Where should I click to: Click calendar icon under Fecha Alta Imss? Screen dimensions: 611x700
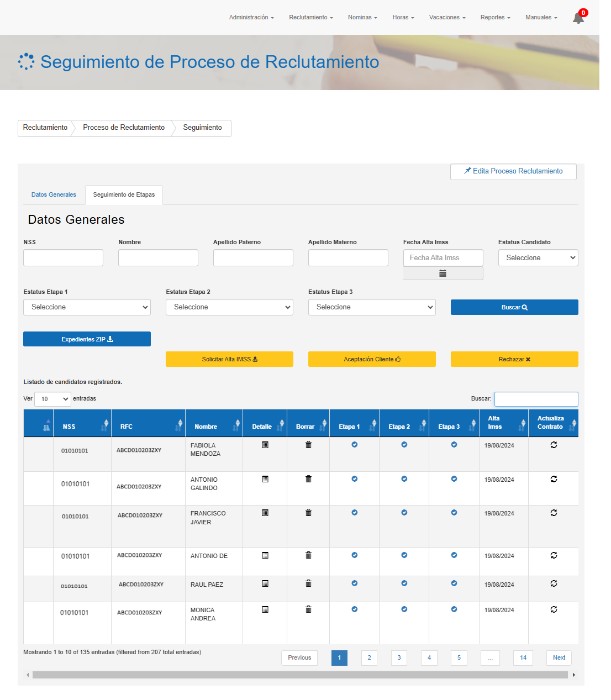pyautogui.click(x=443, y=273)
